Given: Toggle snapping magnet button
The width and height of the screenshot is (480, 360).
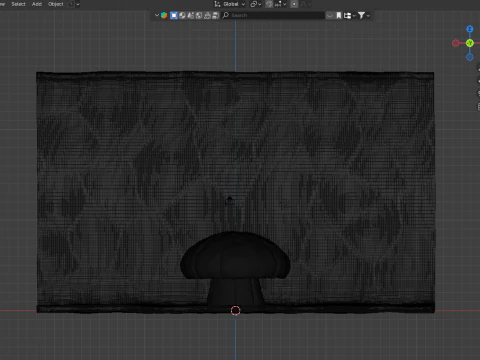Looking at the screenshot, I should pyautogui.click(x=269, y=4).
